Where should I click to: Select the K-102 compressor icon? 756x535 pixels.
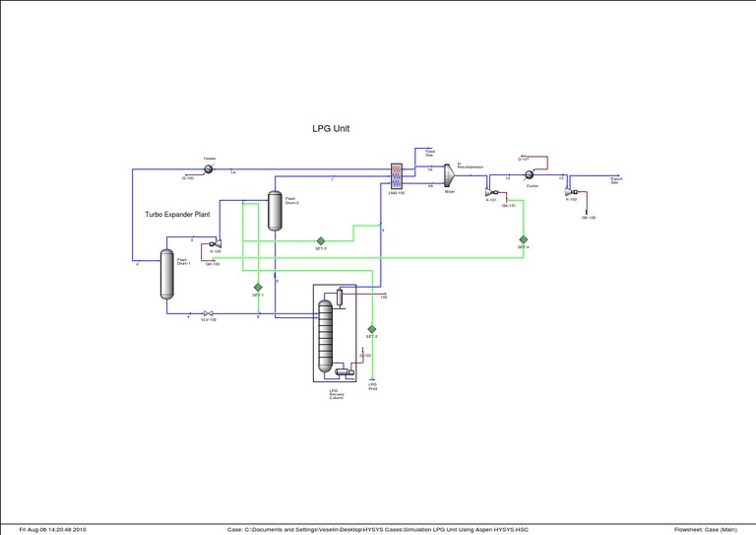[571, 192]
